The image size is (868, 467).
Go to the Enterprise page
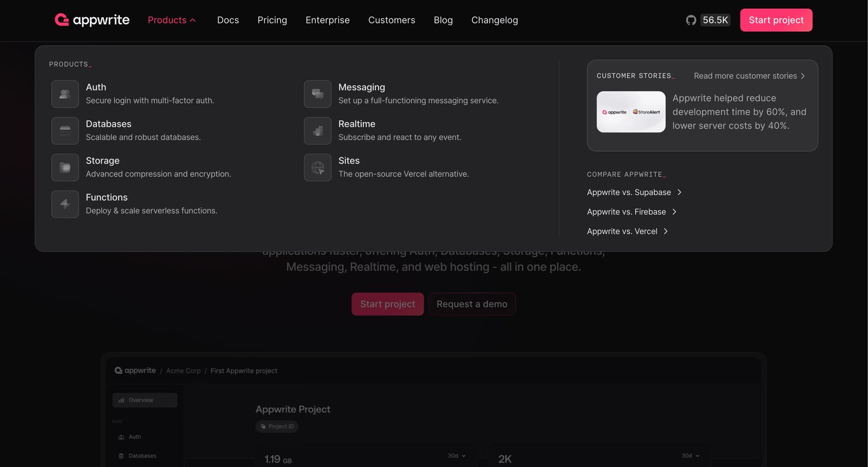tap(327, 20)
